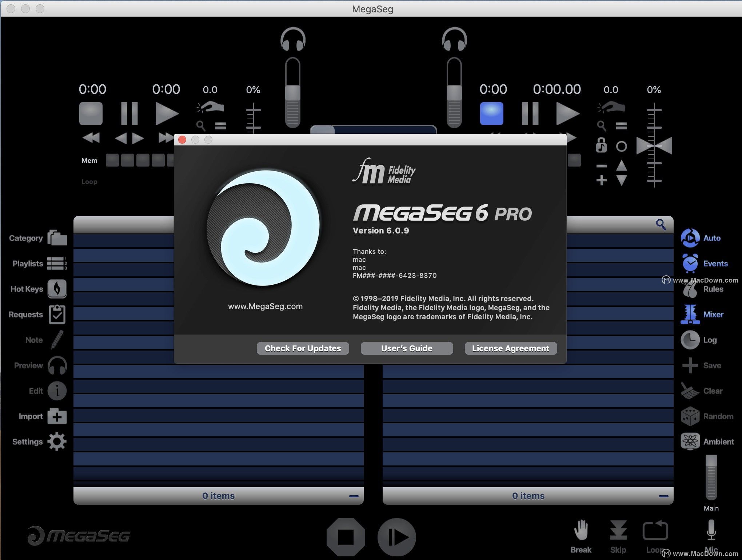
Task: Close the About MegaSeg dialog
Action: [182, 140]
